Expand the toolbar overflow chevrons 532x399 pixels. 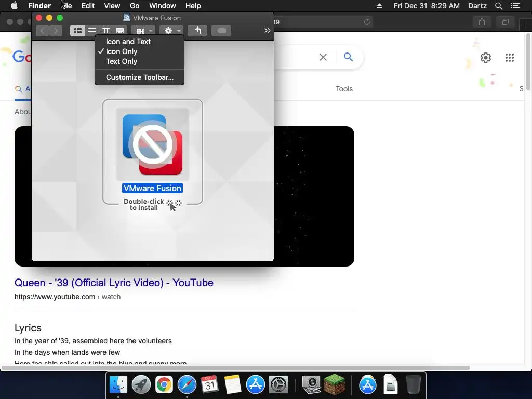[x=268, y=31]
